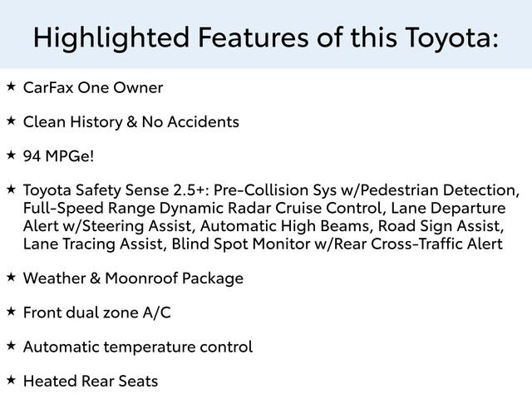532x399 pixels.
Task: Click the Automatic High Beams phrase
Action: [284, 226]
